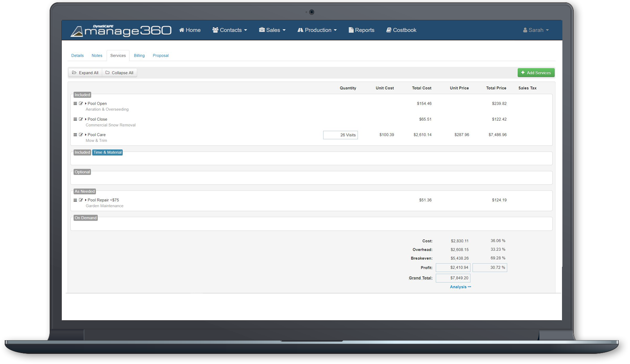Select the pencil edit icon for Pool Care

point(81,134)
